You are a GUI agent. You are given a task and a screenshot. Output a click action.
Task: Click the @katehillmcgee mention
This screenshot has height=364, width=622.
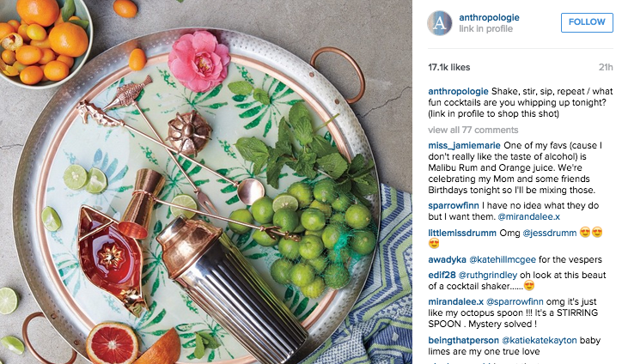503,260
